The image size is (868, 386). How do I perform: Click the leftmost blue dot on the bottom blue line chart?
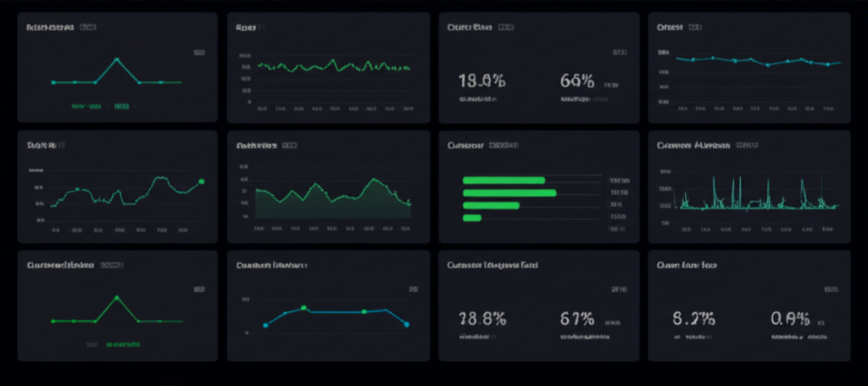coord(265,325)
